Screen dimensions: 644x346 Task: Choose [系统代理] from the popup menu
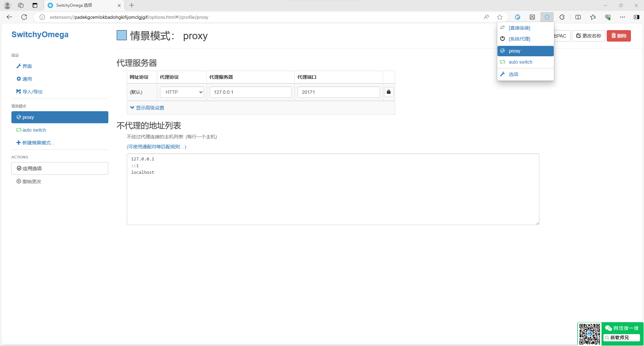click(x=519, y=39)
